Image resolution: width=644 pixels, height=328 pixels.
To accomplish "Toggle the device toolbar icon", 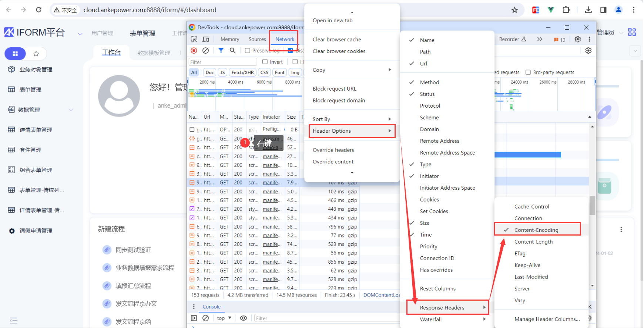I will click(206, 39).
